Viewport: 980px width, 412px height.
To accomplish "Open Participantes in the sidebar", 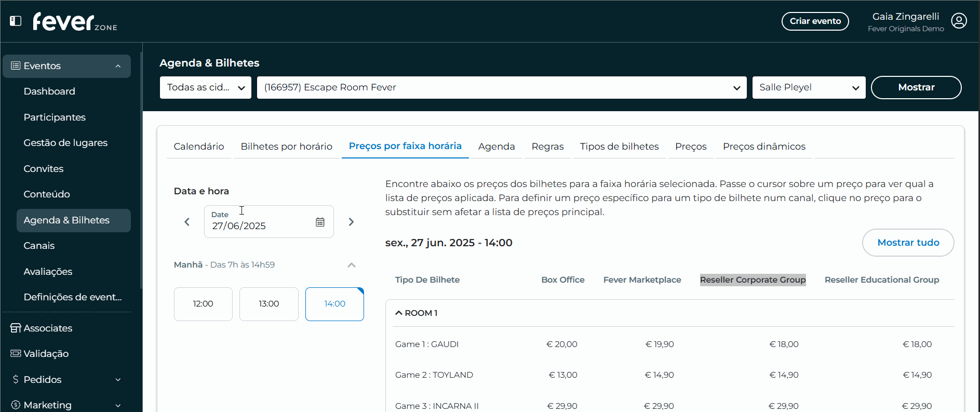I will [x=55, y=117].
